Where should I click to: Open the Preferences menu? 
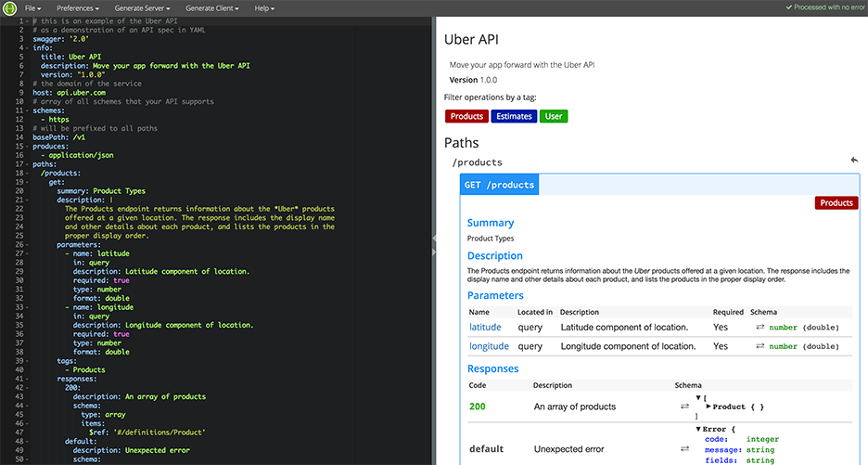click(80, 7)
